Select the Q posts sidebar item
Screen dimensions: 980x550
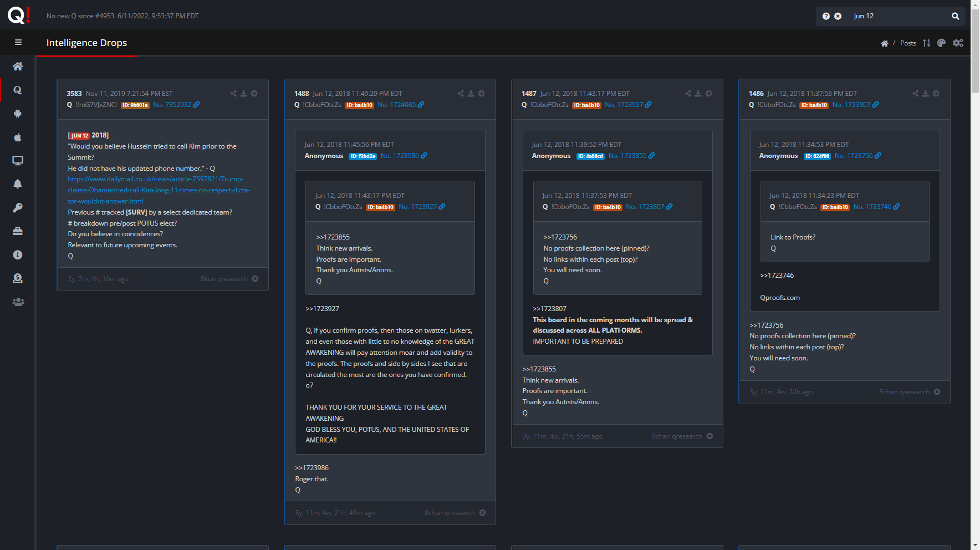tap(18, 90)
